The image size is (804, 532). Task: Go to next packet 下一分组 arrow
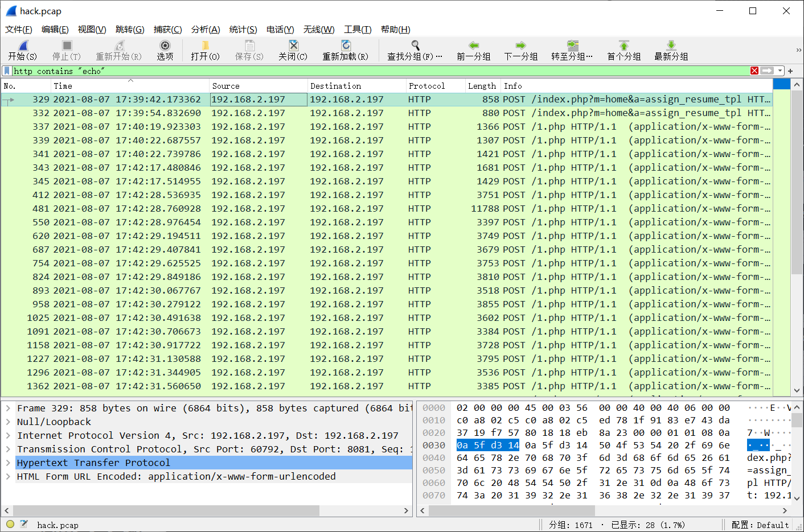coord(521,46)
